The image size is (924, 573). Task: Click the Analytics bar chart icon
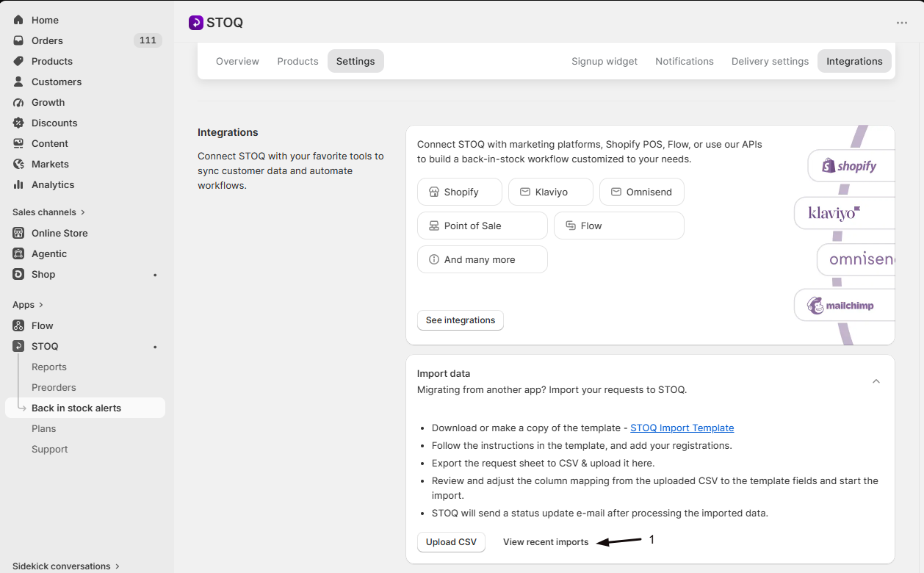pos(18,184)
